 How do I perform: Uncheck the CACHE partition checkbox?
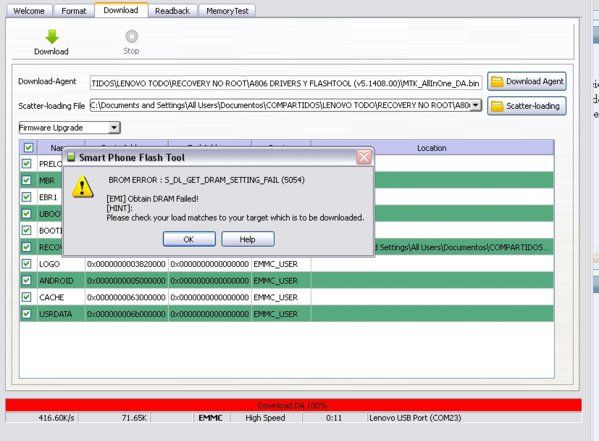coord(26,297)
